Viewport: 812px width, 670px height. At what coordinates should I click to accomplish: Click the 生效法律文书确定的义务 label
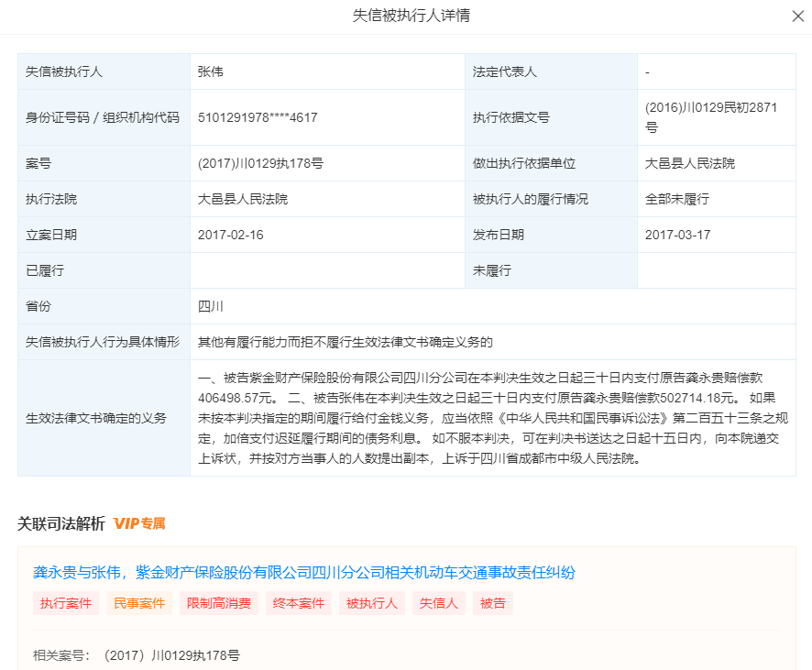pyautogui.click(x=96, y=418)
